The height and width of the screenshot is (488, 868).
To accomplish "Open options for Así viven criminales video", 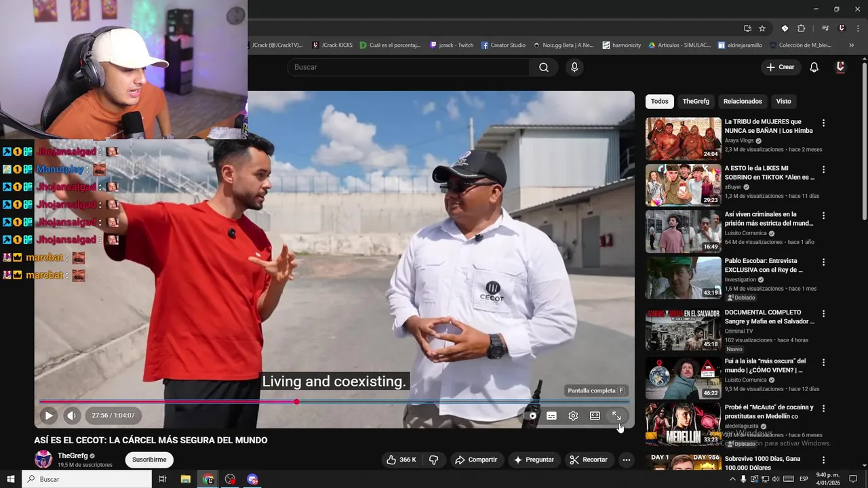I will tap(824, 216).
